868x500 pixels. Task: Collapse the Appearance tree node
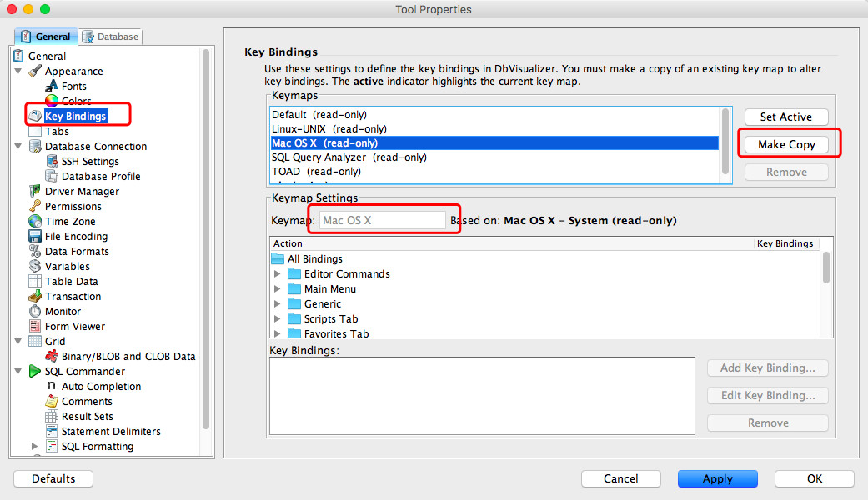pyautogui.click(x=18, y=72)
